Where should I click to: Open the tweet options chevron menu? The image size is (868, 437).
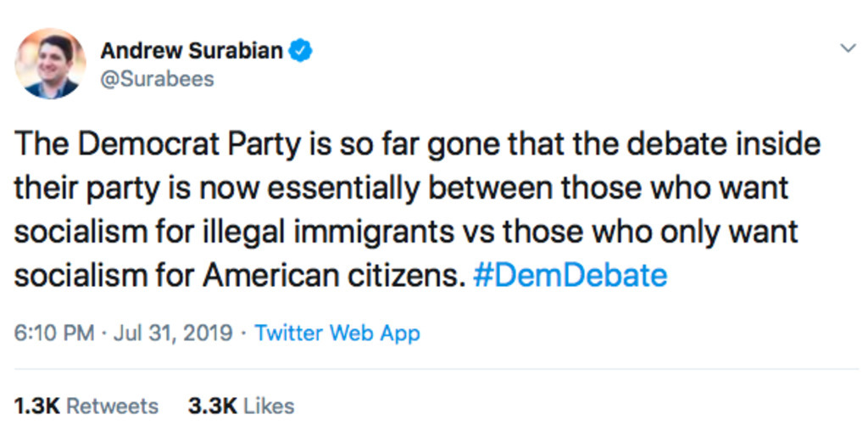pos(847,48)
